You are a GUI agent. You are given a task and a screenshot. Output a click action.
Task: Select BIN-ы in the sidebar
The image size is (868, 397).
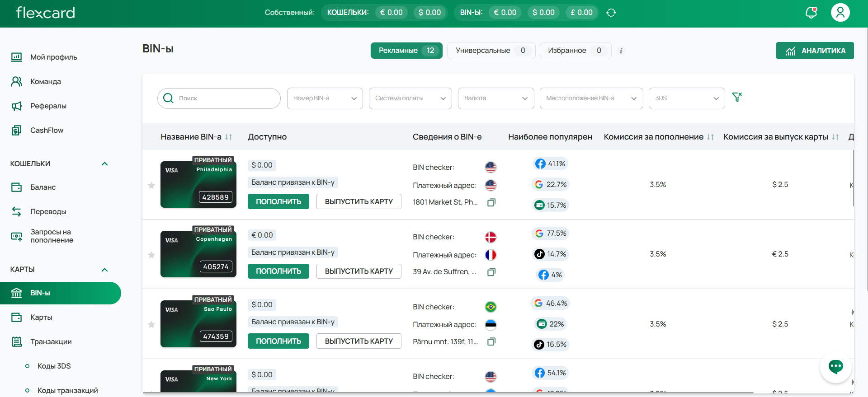tap(61, 293)
